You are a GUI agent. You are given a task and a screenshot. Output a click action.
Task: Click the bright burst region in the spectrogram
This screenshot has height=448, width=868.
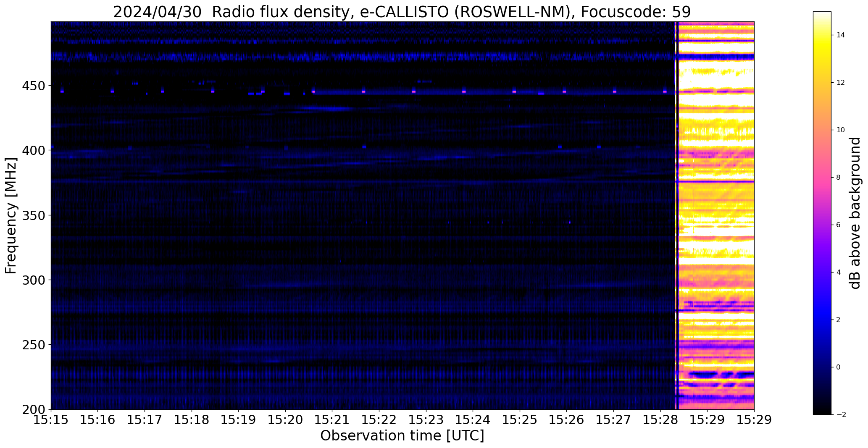715,215
